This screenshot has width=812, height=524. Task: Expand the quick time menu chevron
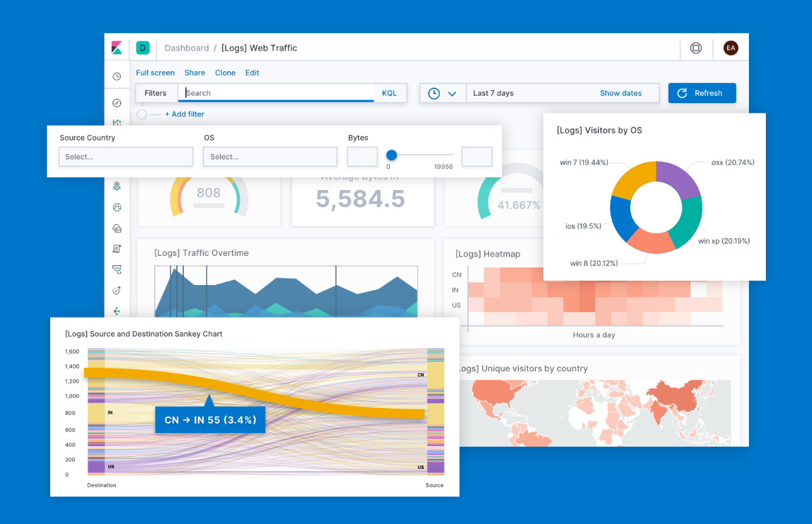452,94
